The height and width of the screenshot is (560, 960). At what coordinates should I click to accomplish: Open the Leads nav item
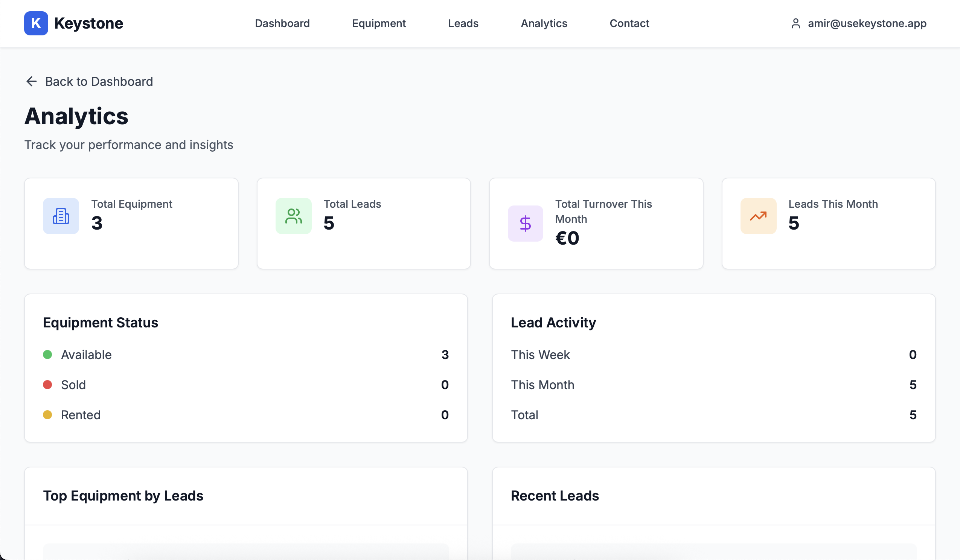pos(463,24)
